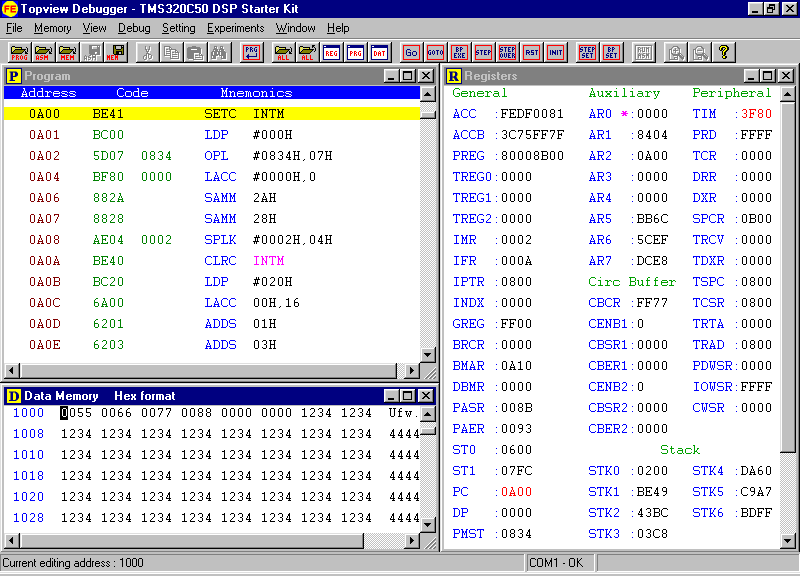
Task: Click the RST reset toolbar icon
Action: click(x=531, y=52)
